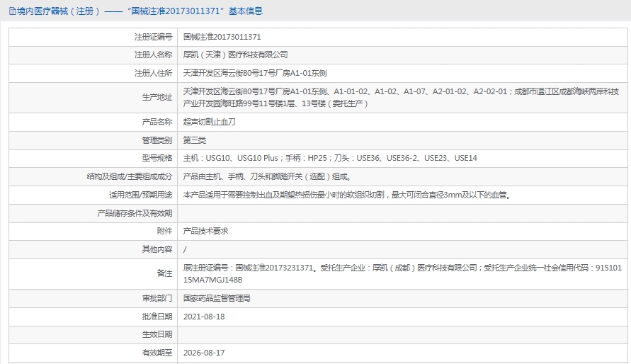Click the 其他内容 label
This screenshot has height=364, width=631.
pyautogui.click(x=157, y=249)
